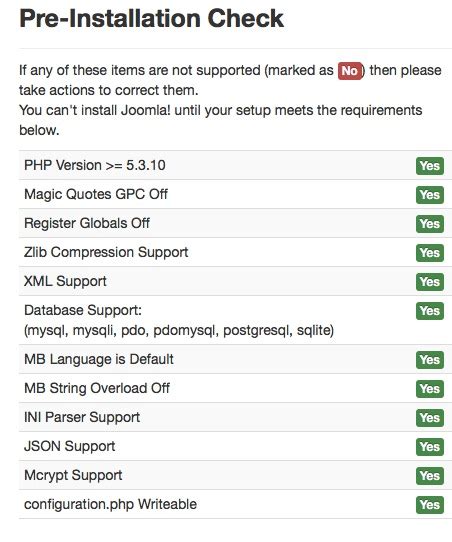Click Yes badge for JSON Support
This screenshot has width=452, height=542.
[x=430, y=447]
